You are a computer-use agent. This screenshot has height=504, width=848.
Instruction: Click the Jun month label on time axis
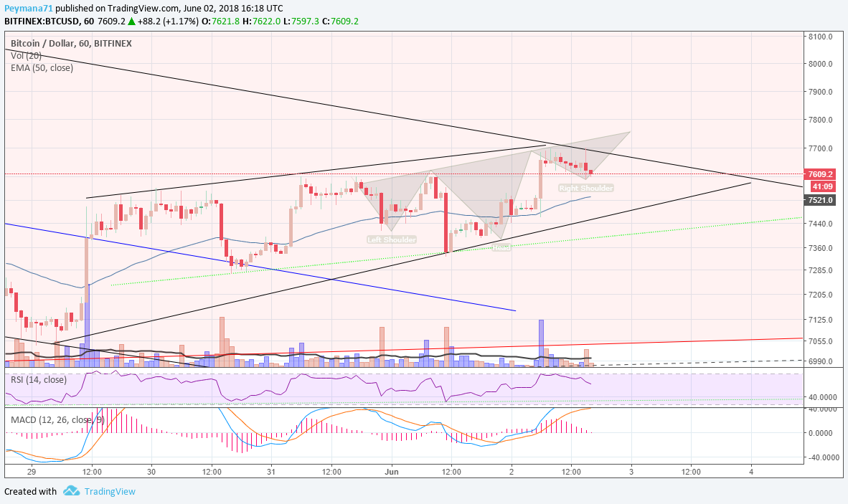click(392, 472)
